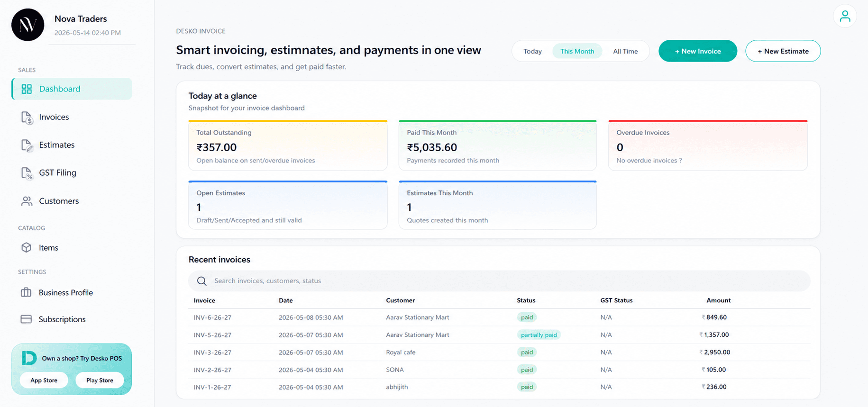
Task: Click paid badge on abhijith row
Action: [x=527, y=387]
